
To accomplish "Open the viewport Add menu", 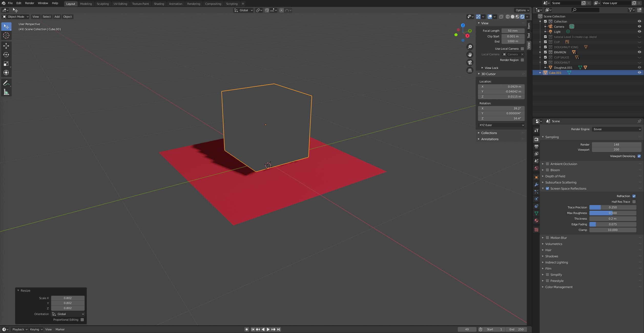I will pyautogui.click(x=57, y=17).
